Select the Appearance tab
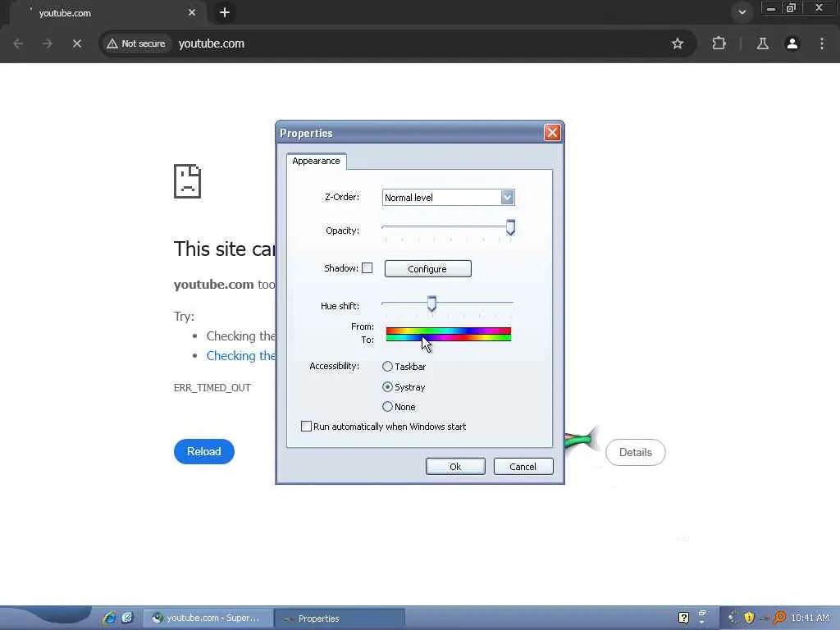 (316, 161)
